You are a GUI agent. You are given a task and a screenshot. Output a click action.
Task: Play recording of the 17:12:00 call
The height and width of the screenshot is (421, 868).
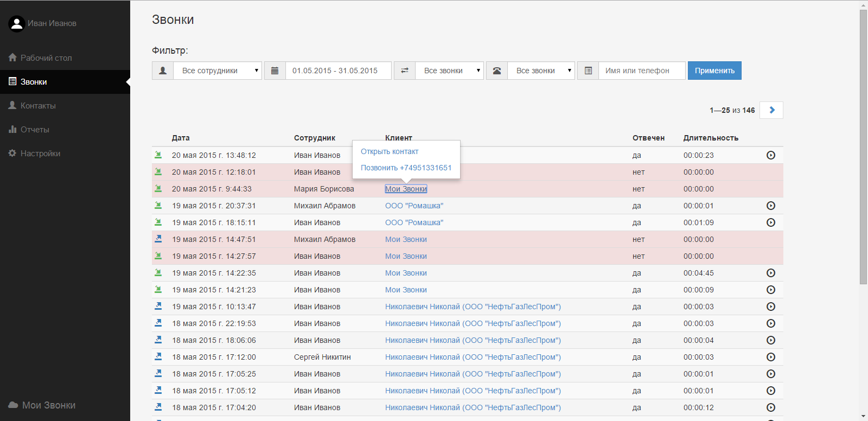click(771, 357)
